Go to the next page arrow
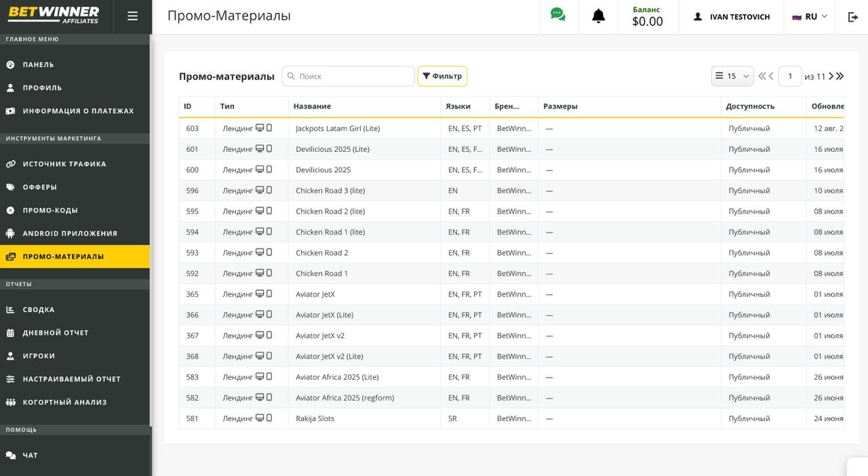Viewport: 868px width, 476px height. [831, 76]
